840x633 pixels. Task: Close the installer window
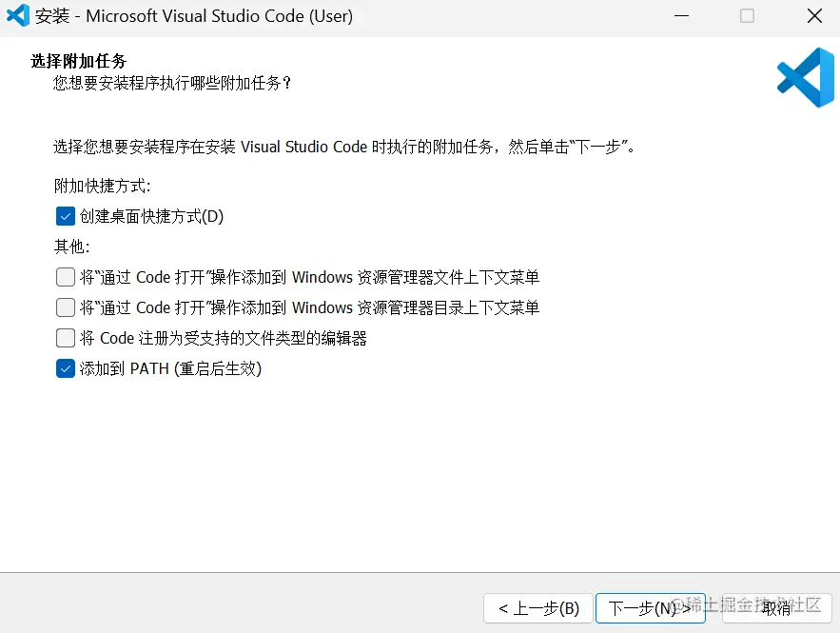click(814, 16)
